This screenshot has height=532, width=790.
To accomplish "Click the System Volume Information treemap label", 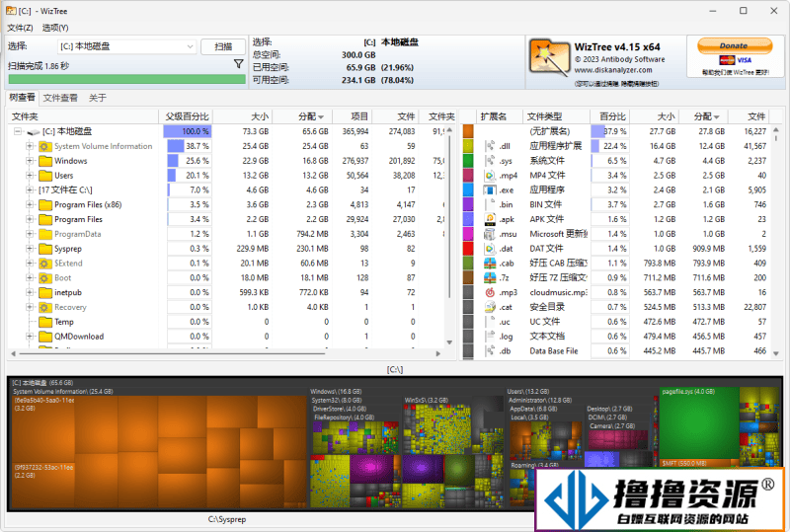I will (x=63, y=392).
